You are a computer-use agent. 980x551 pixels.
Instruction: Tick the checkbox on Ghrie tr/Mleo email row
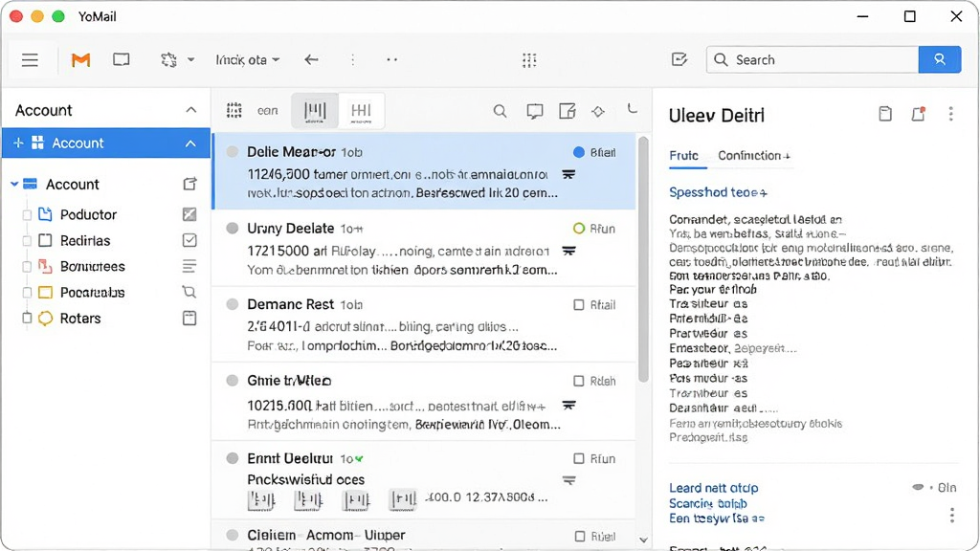click(x=579, y=381)
